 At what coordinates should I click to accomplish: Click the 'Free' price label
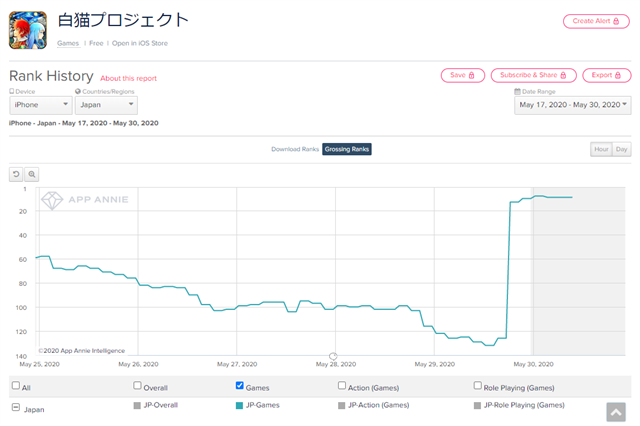(96, 43)
